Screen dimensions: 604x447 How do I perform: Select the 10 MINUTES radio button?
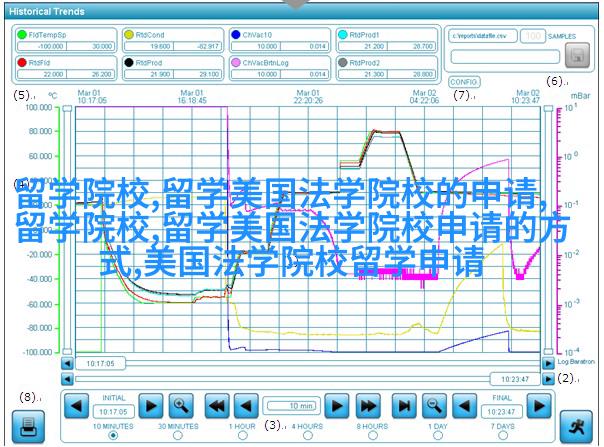tap(112, 436)
